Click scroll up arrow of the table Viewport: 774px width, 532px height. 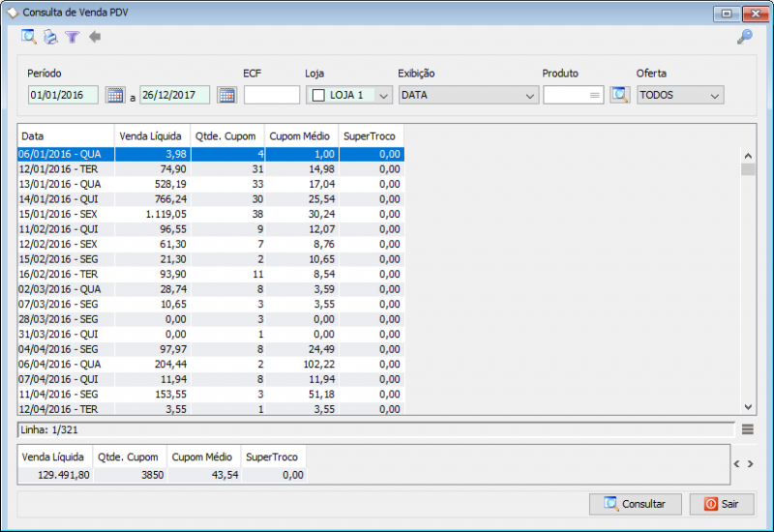748,156
